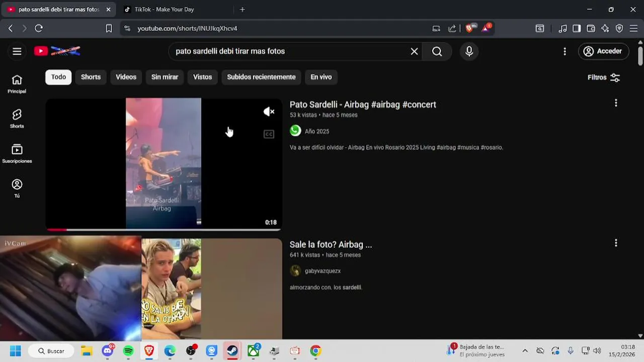Reload the page
This screenshot has height=362, width=644.
(39, 29)
